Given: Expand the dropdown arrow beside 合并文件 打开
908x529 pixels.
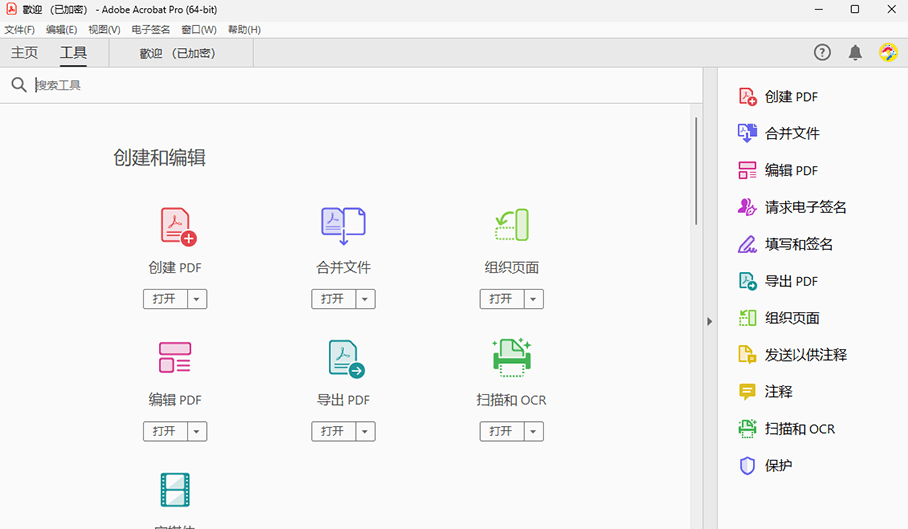Looking at the screenshot, I should pyautogui.click(x=365, y=299).
